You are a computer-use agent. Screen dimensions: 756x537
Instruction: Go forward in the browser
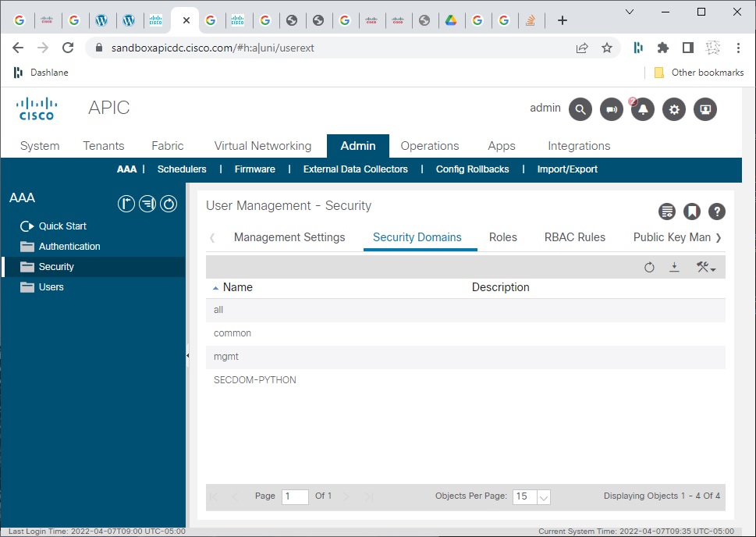pyautogui.click(x=43, y=48)
